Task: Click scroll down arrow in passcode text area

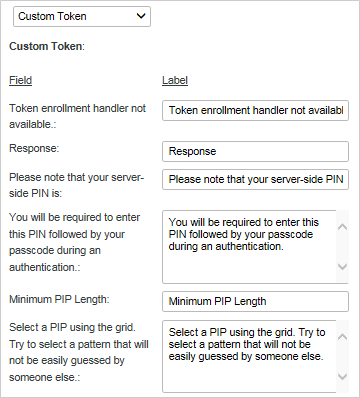Action: (342, 267)
